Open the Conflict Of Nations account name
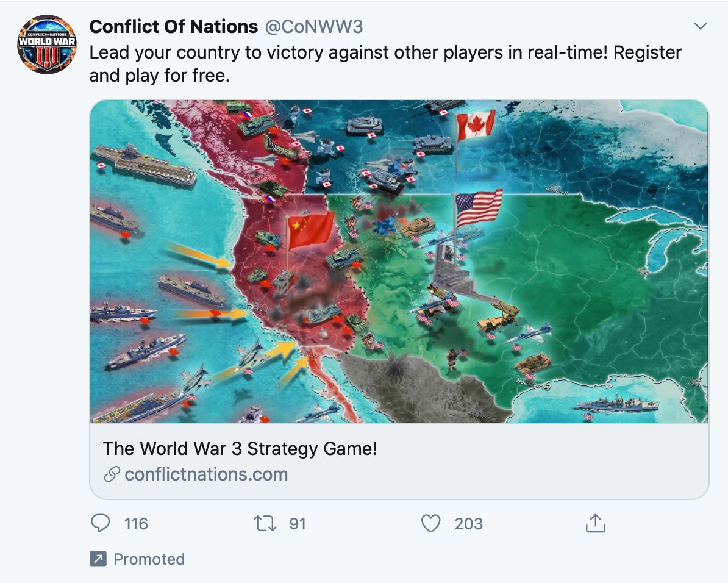 (x=174, y=26)
